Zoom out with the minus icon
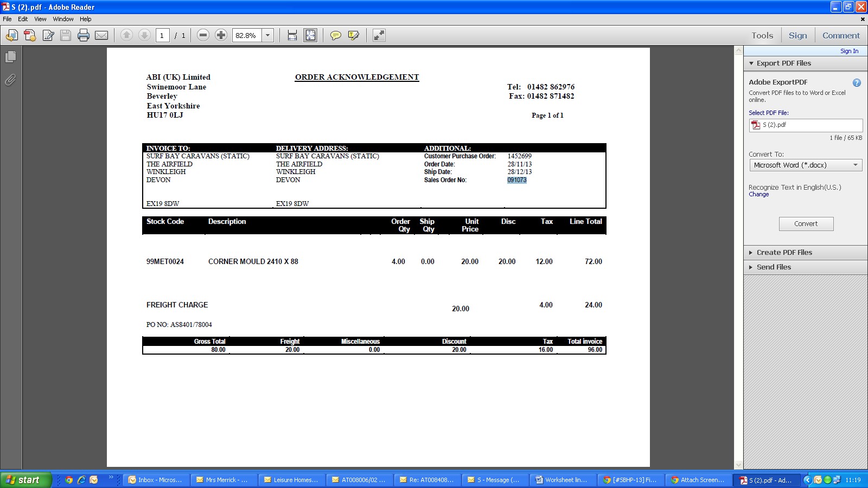 tap(203, 35)
